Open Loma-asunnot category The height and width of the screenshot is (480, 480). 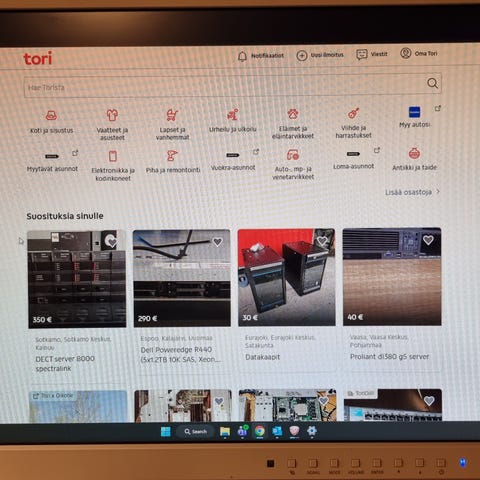tap(353, 160)
